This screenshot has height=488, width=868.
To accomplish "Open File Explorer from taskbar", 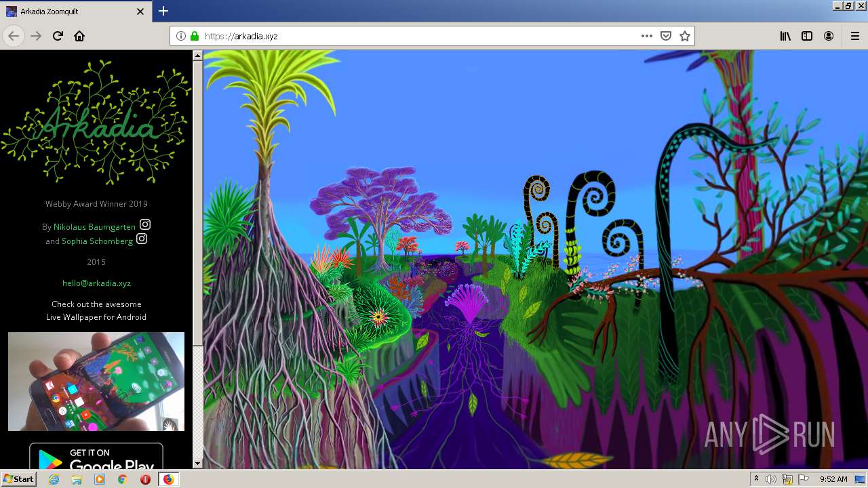I will pyautogui.click(x=77, y=479).
